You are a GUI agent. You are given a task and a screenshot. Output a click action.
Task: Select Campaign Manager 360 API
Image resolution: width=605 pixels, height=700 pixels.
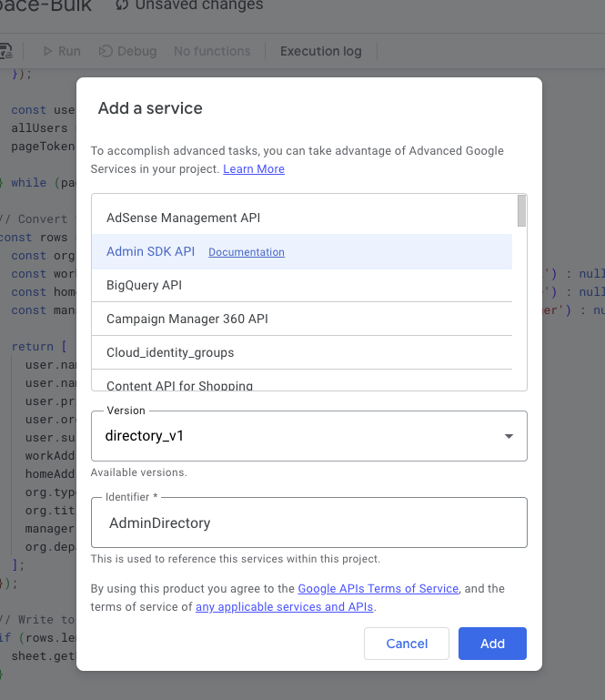(187, 319)
